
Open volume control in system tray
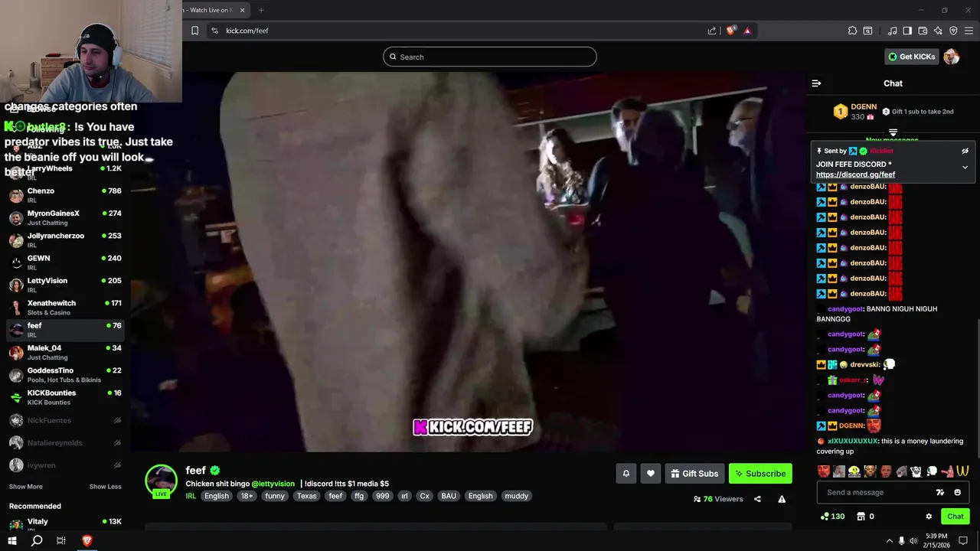[913, 541]
